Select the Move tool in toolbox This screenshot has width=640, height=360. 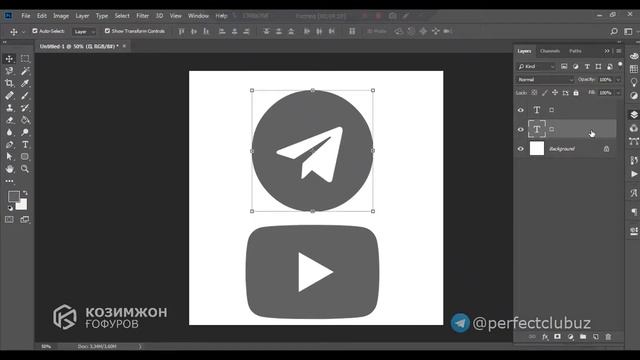pos(9,59)
